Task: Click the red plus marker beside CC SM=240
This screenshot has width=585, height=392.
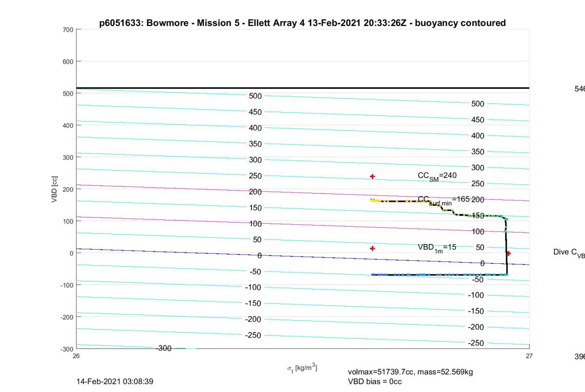Action: click(372, 176)
